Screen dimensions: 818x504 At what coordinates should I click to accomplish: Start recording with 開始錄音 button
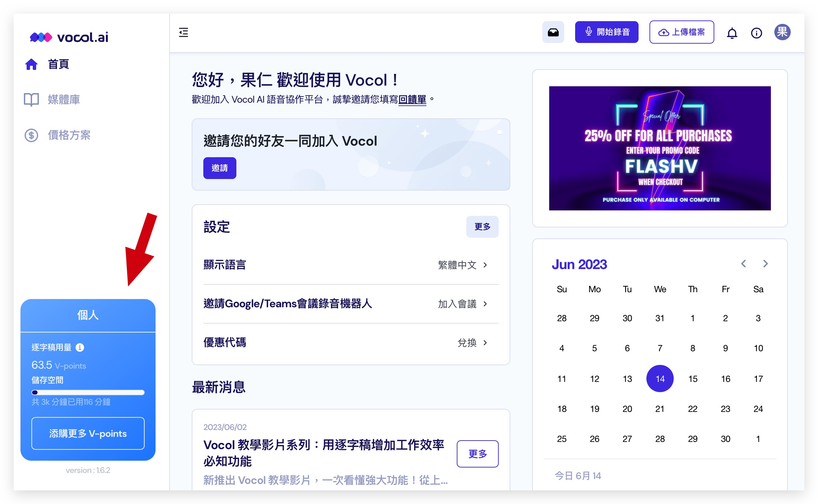point(607,32)
